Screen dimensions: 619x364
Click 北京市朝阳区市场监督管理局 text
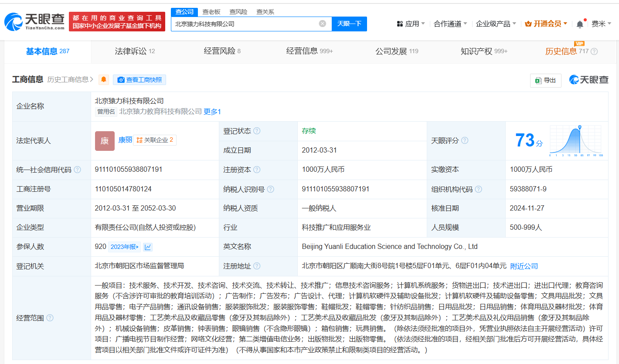pyautogui.click(x=139, y=266)
